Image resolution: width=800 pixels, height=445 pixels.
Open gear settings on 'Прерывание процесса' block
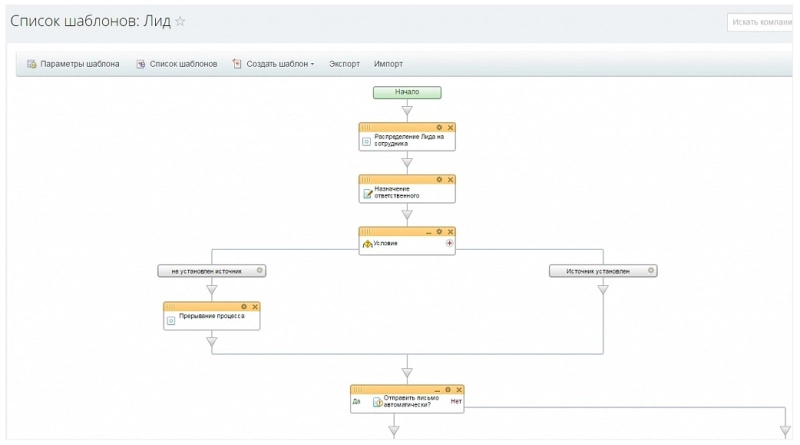click(244, 306)
